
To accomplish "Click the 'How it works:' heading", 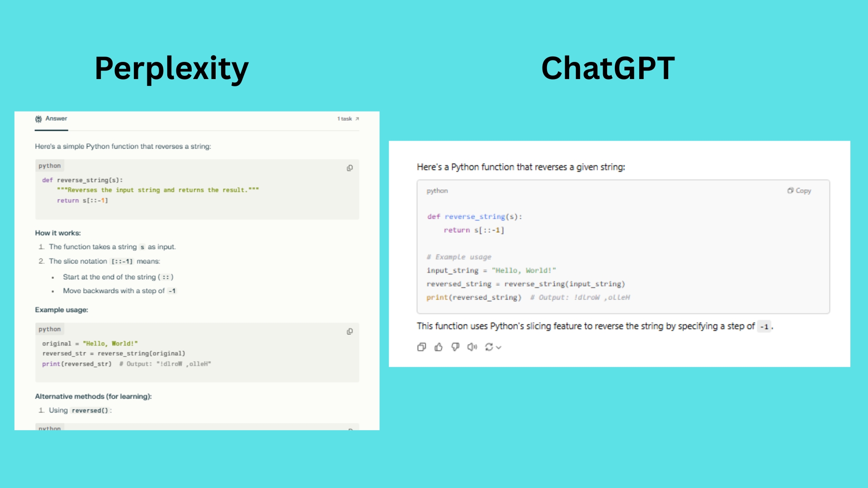I will coord(58,233).
